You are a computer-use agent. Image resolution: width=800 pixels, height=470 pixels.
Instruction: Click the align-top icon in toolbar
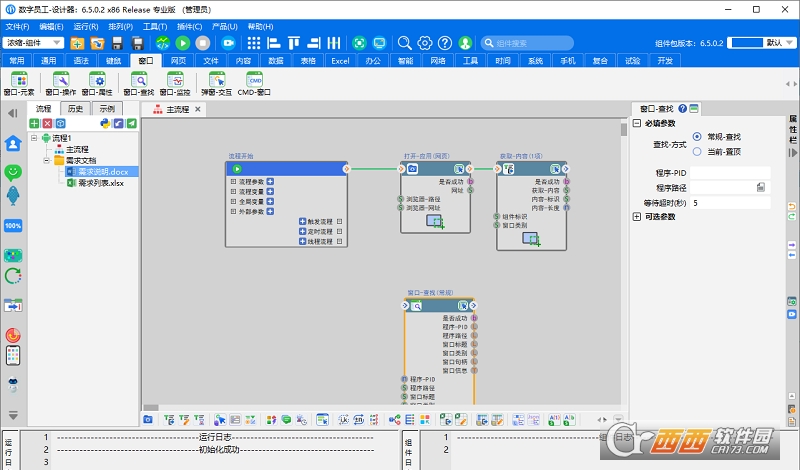click(294, 43)
